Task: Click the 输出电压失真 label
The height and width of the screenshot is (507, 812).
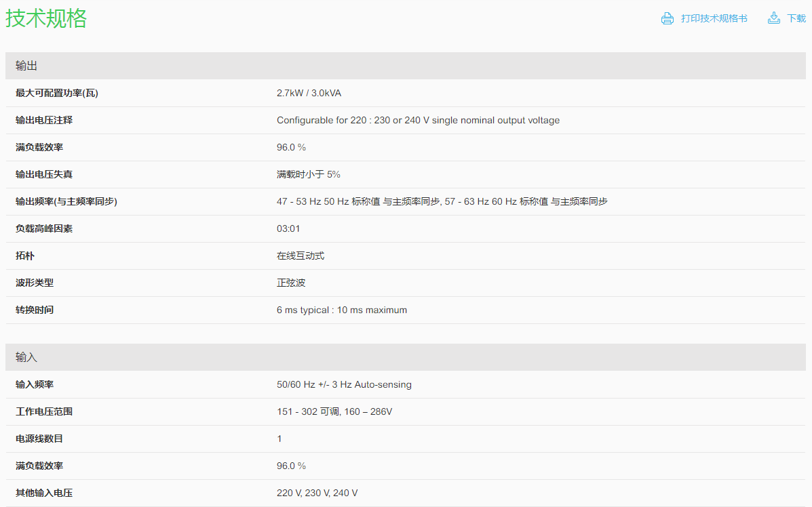Action: click(44, 175)
